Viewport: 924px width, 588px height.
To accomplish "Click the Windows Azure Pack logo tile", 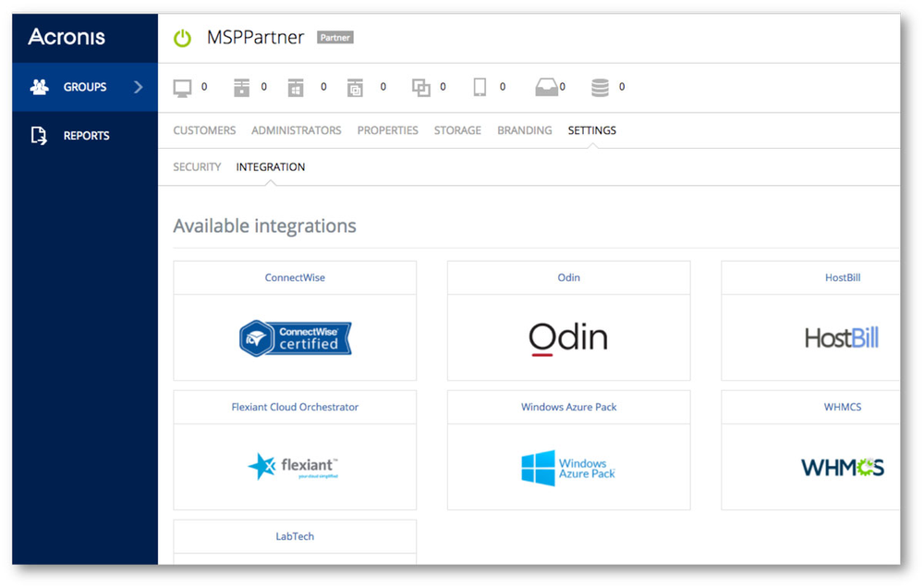I will pos(568,469).
